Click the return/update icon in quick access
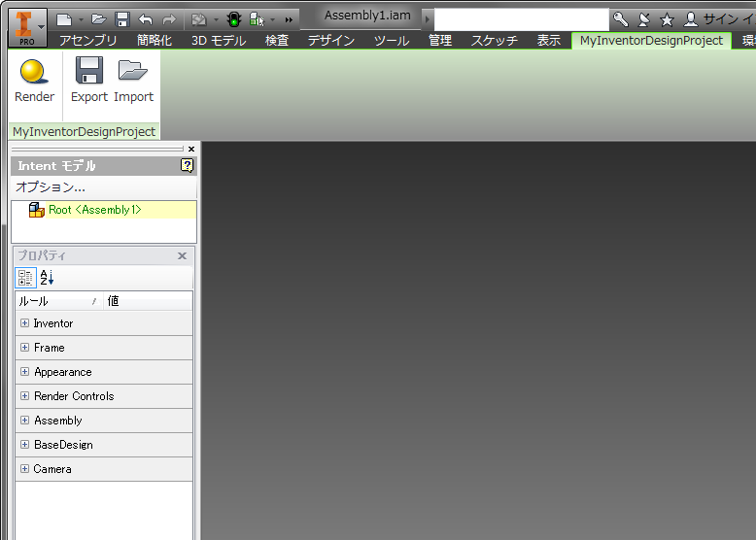The width and height of the screenshot is (756, 540). 198,19
